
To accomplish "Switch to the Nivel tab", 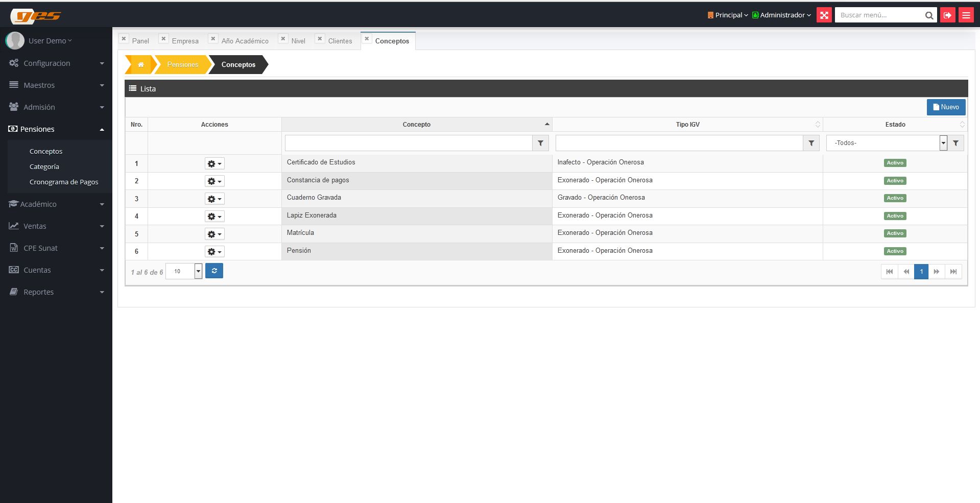I will point(298,41).
